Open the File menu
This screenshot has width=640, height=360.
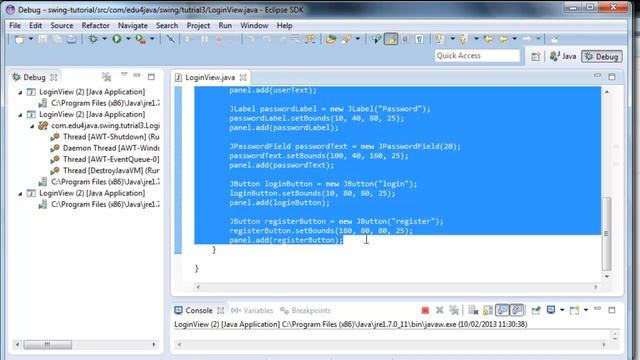pos(15,25)
